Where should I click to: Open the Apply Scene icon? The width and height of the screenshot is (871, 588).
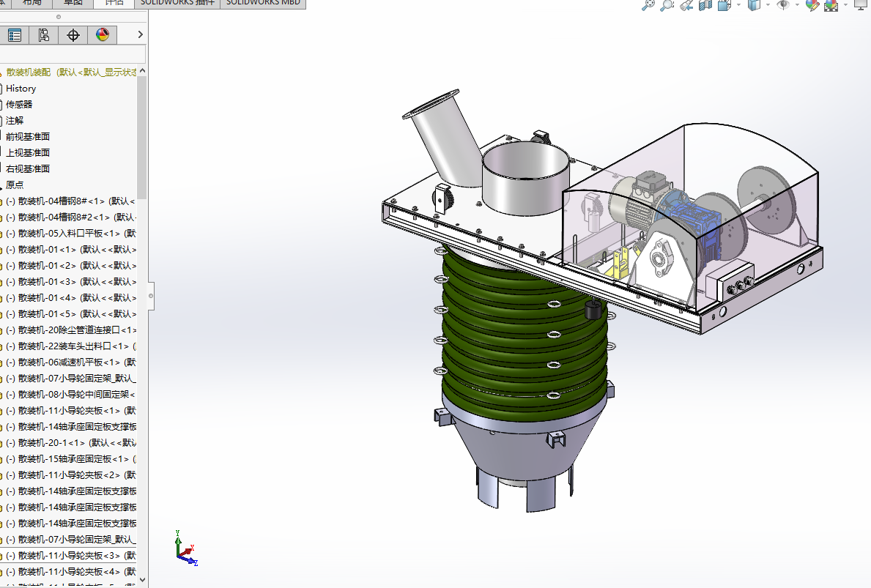tap(831, 6)
